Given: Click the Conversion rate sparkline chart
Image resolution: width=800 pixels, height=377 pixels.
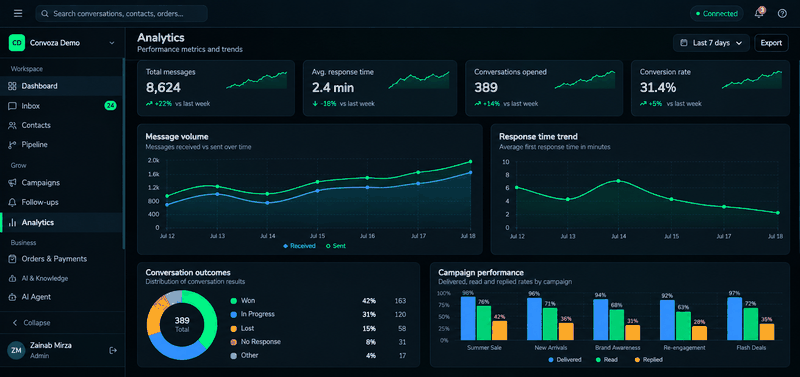Looking at the screenshot, I should (752, 81).
